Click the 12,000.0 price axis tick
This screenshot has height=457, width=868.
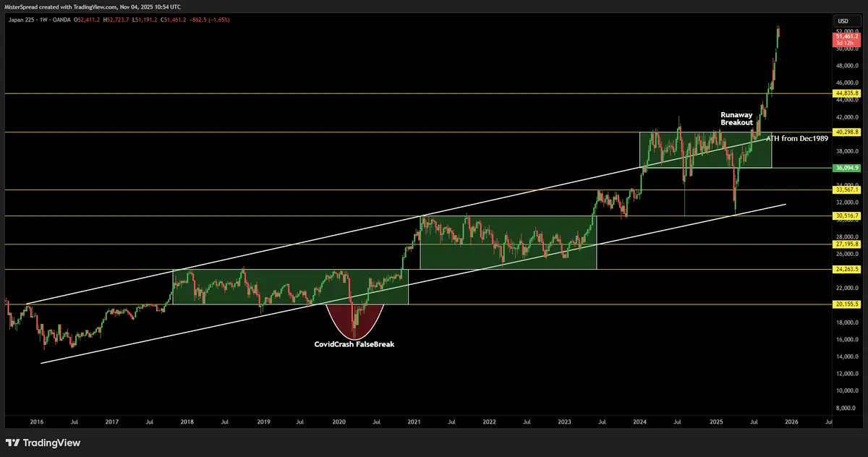coord(848,373)
